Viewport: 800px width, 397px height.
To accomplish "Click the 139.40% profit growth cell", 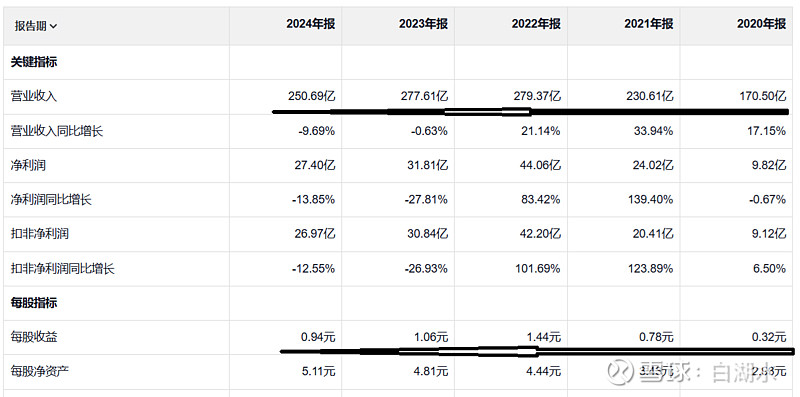I will coord(650,200).
